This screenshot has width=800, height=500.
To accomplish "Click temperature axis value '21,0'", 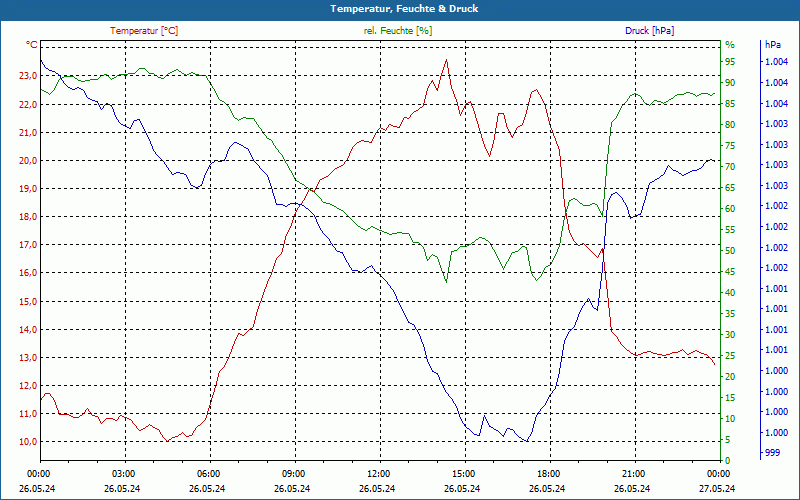I will (28, 133).
